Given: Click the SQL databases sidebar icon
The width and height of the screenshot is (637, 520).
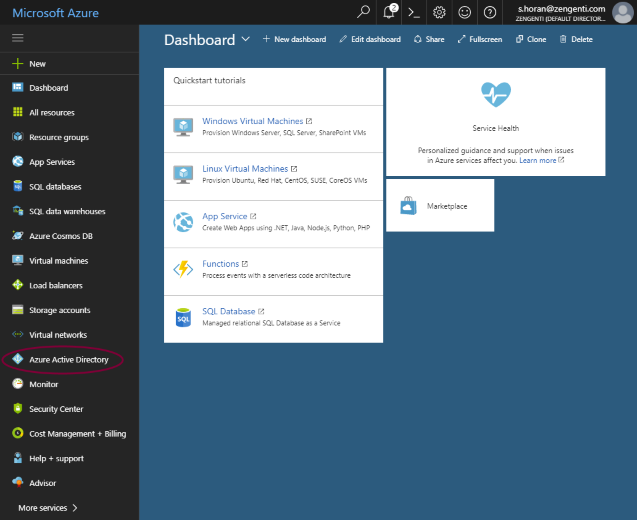Looking at the screenshot, I should point(17,186).
